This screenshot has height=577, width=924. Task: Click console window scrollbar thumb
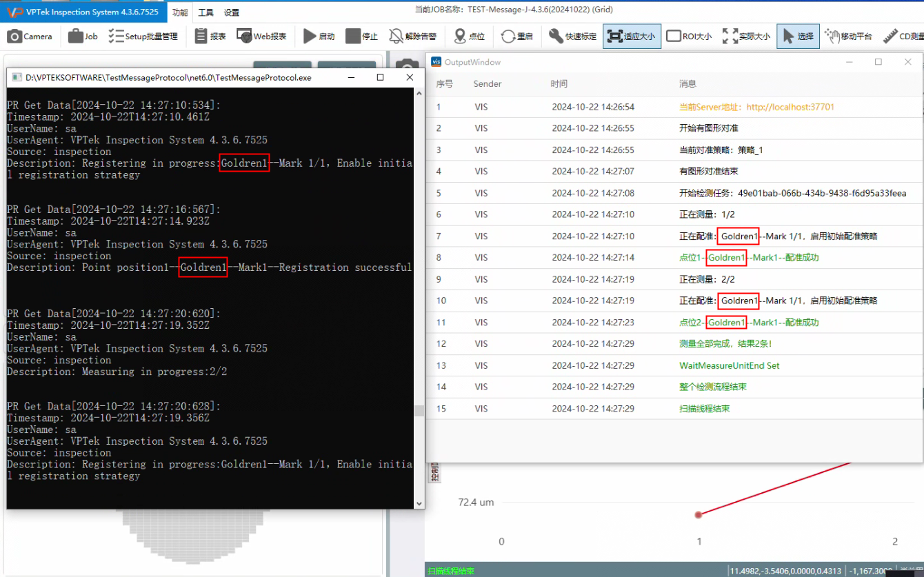pos(419,411)
